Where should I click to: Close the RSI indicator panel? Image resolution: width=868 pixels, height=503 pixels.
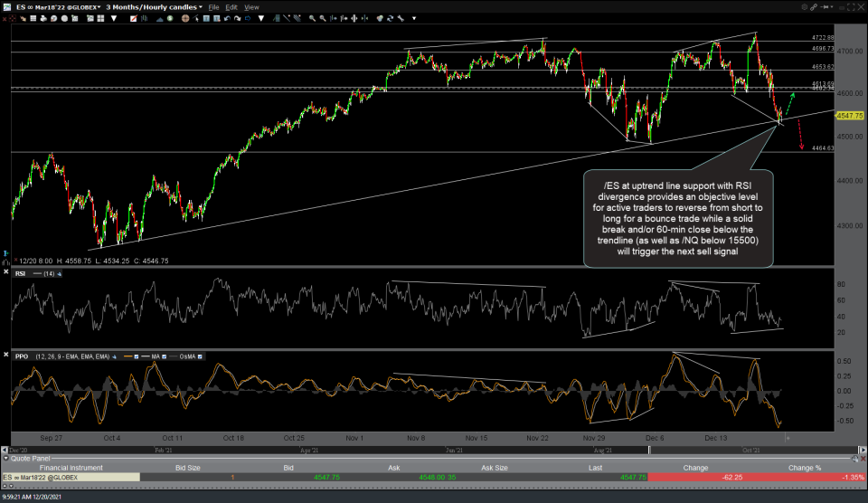(x=6, y=272)
